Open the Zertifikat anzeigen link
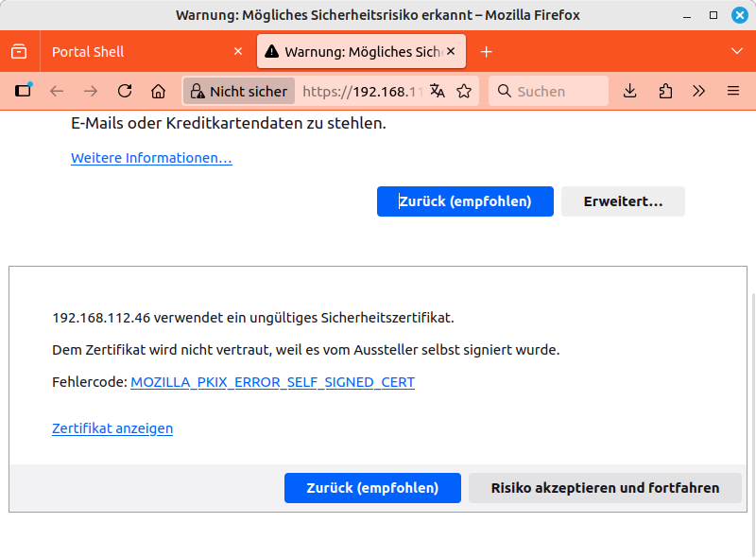The image size is (756, 558). pos(112,428)
